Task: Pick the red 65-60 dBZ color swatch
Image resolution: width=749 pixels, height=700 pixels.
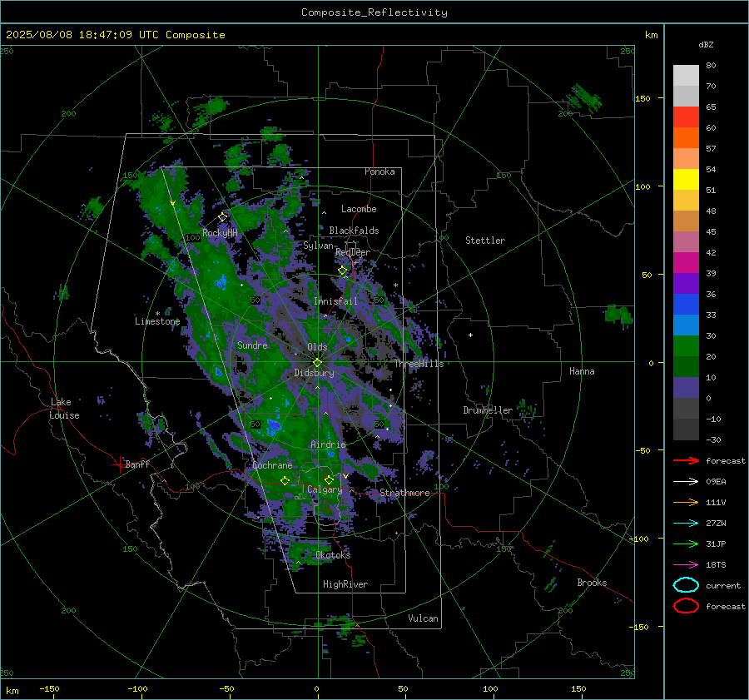Action: coord(686,117)
